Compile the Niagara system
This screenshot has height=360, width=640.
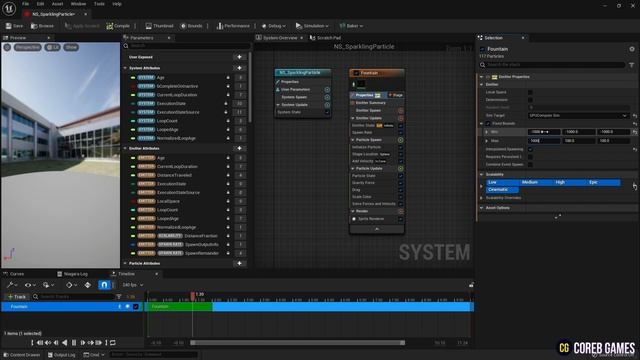coord(118,26)
